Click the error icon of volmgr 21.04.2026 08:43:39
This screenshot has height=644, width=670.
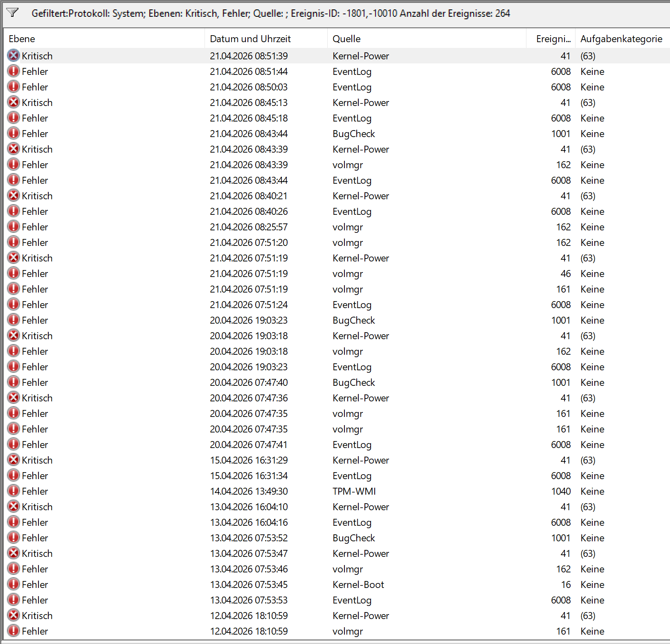tap(13, 164)
